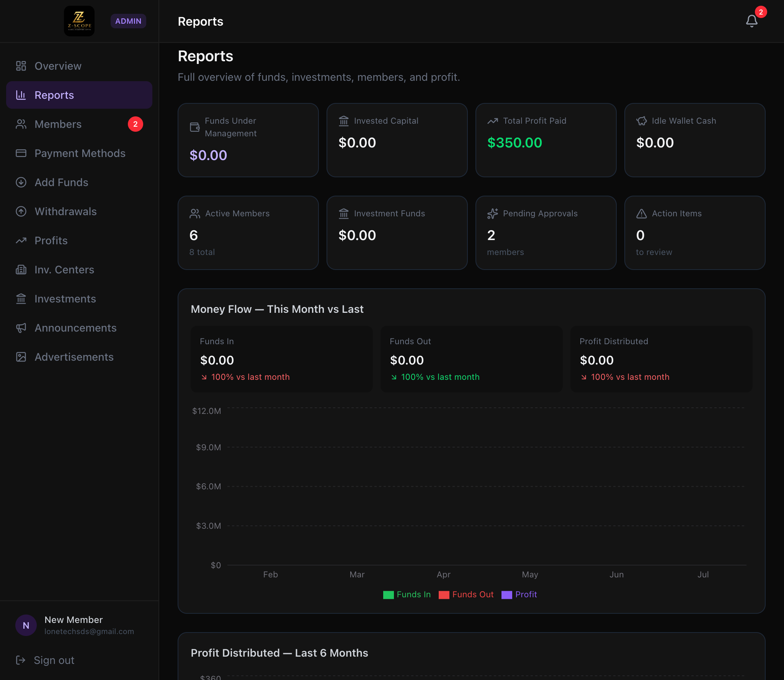
Task: Open the Funds Out summary card
Action: (x=472, y=359)
